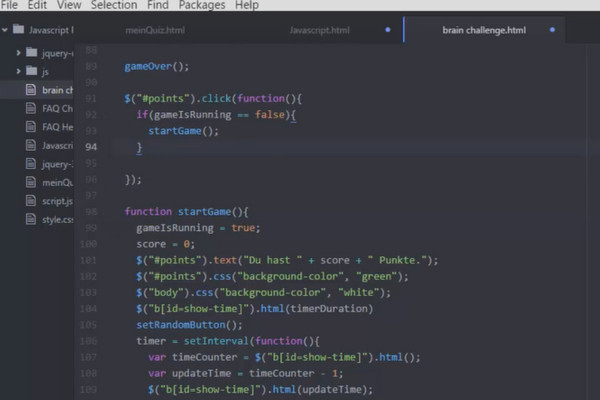Click the jquery- file icon below Javascri

[31, 163]
